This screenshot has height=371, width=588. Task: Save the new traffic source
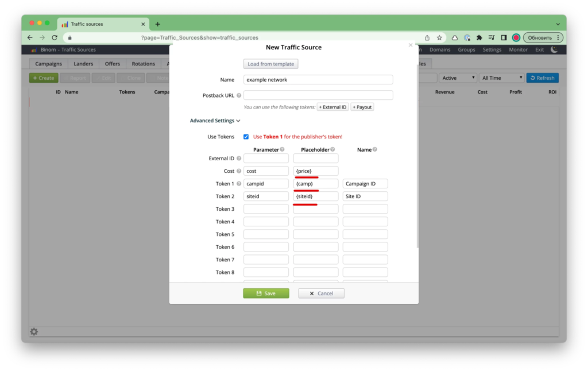click(x=266, y=293)
